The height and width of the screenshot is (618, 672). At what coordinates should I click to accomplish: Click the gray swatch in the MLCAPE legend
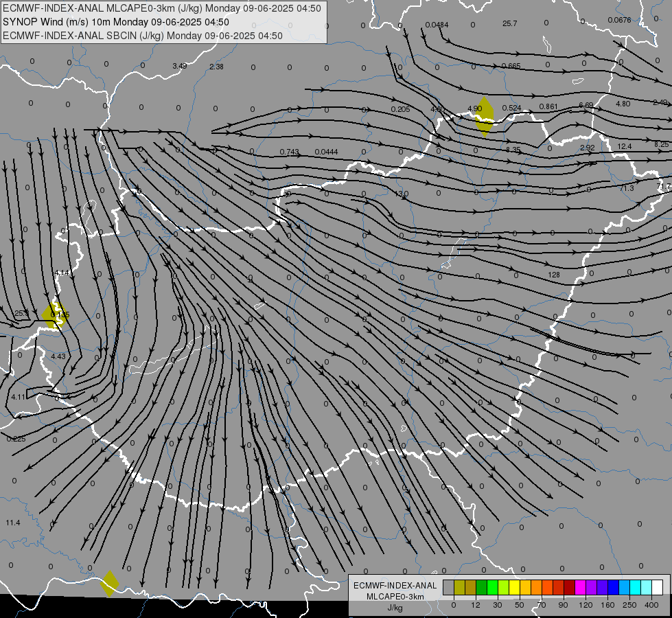[x=448, y=588]
